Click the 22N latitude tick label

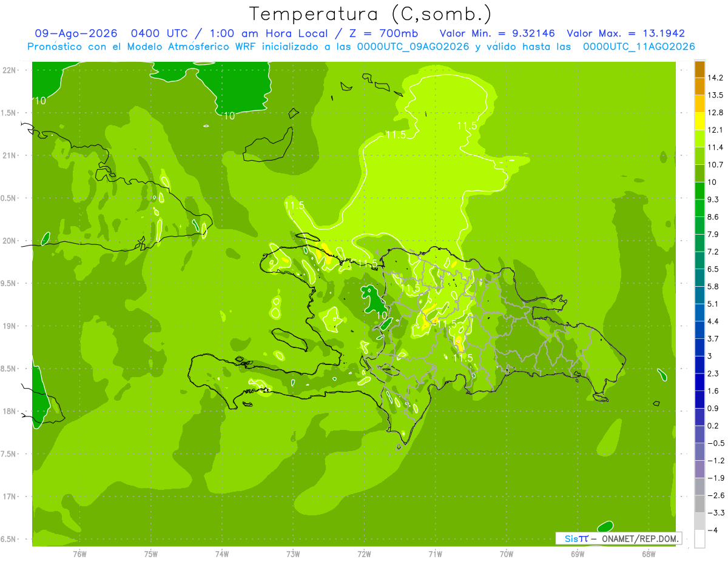pos(9,70)
